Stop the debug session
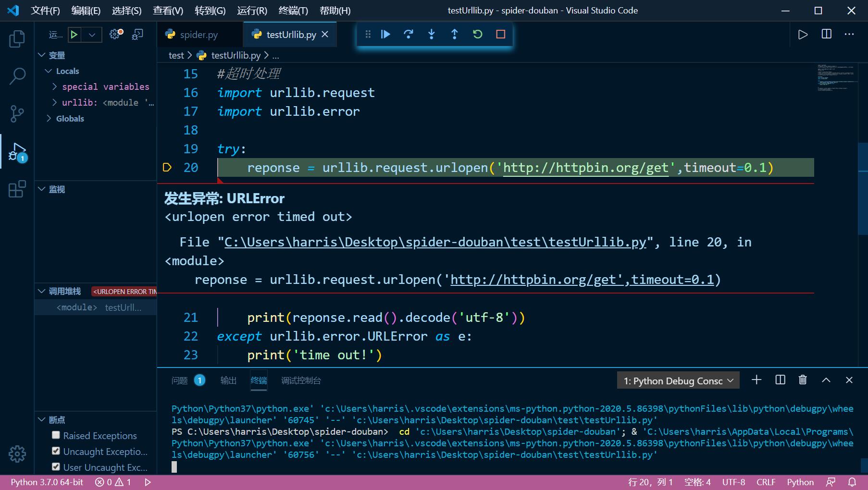This screenshot has height=490, width=868. tap(501, 34)
